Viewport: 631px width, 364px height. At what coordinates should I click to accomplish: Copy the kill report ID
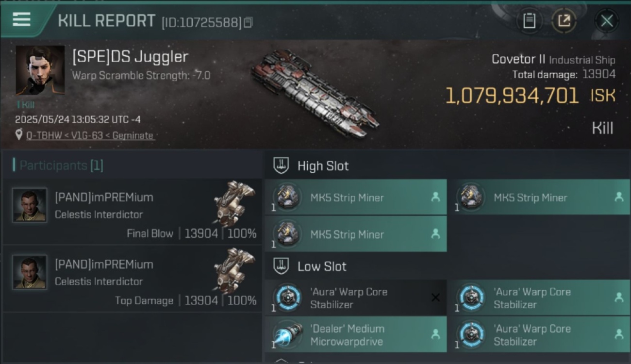click(248, 22)
